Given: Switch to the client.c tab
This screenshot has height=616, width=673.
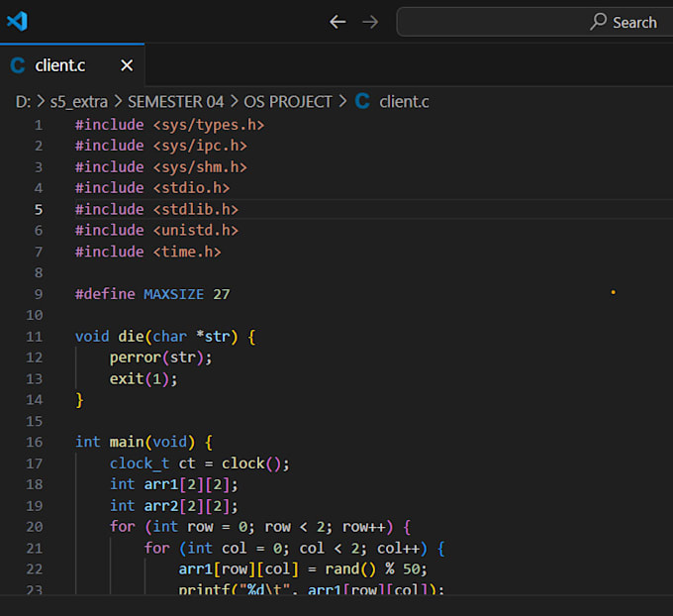Looking at the screenshot, I should coord(60,65).
